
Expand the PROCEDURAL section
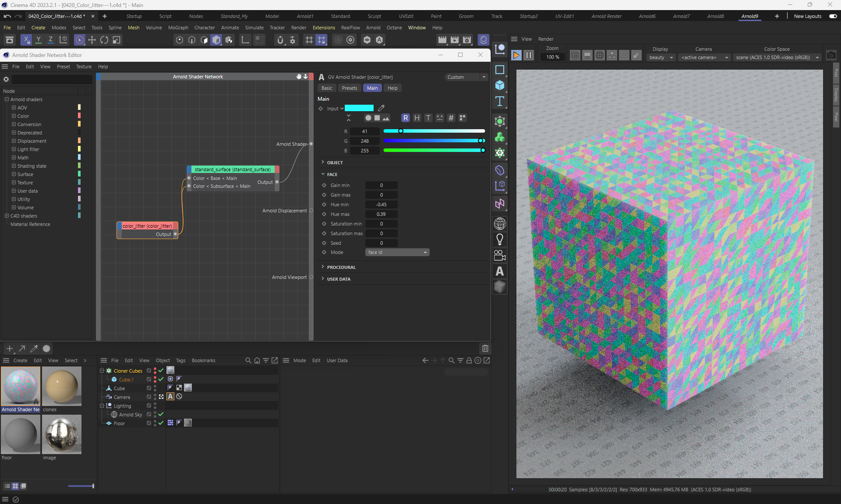(x=341, y=267)
